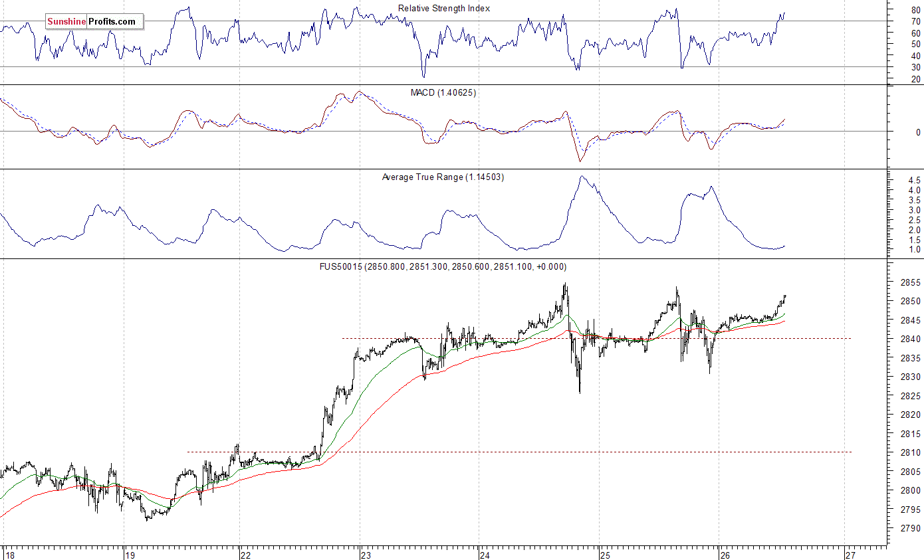
Task: Click date label 25 on time axis
Action: pos(604,554)
